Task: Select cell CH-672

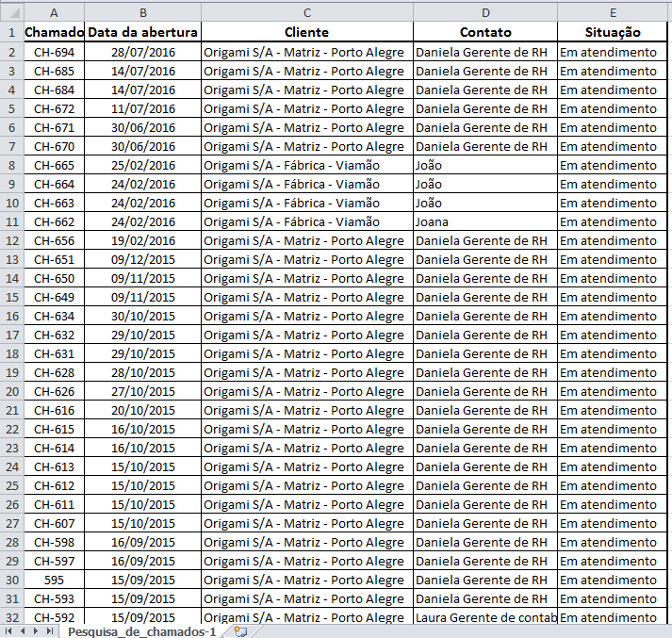Action: pyautogui.click(x=54, y=108)
